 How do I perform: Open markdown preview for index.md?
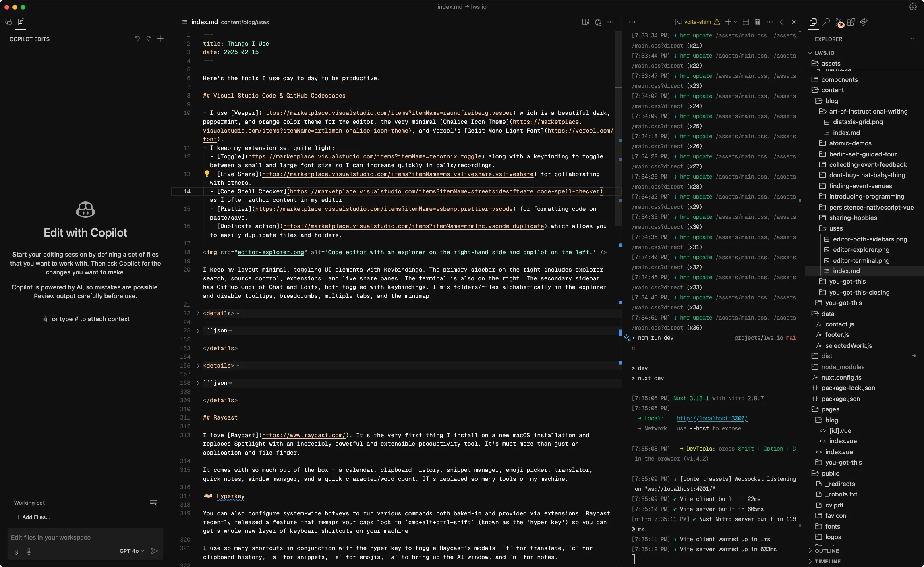pyautogui.click(x=586, y=22)
